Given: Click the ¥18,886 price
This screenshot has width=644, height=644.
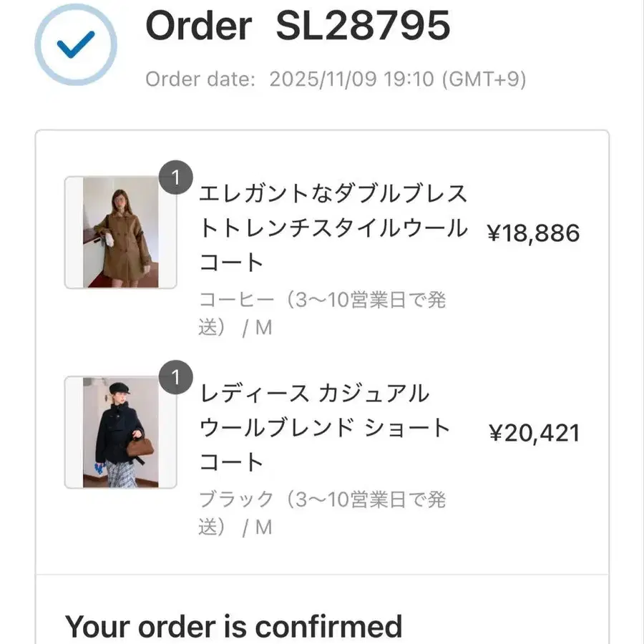Looking at the screenshot, I should tap(533, 233).
